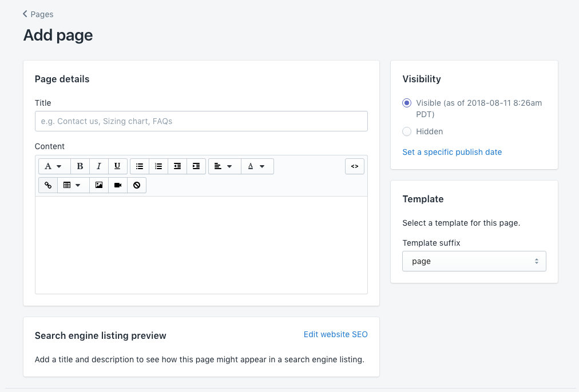
Task: Clear formatting with the circle-slash icon
Action: pos(137,185)
